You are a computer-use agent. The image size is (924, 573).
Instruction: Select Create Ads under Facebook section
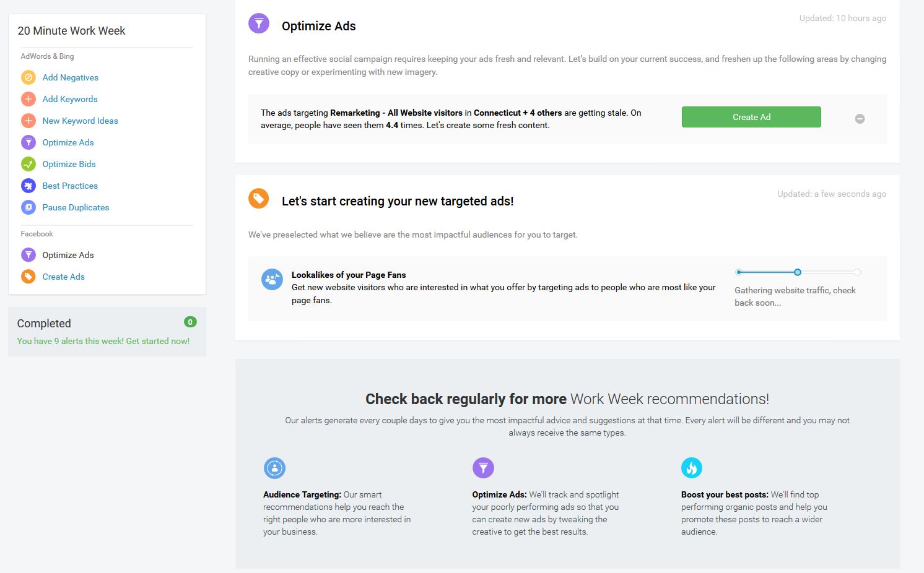tap(64, 277)
